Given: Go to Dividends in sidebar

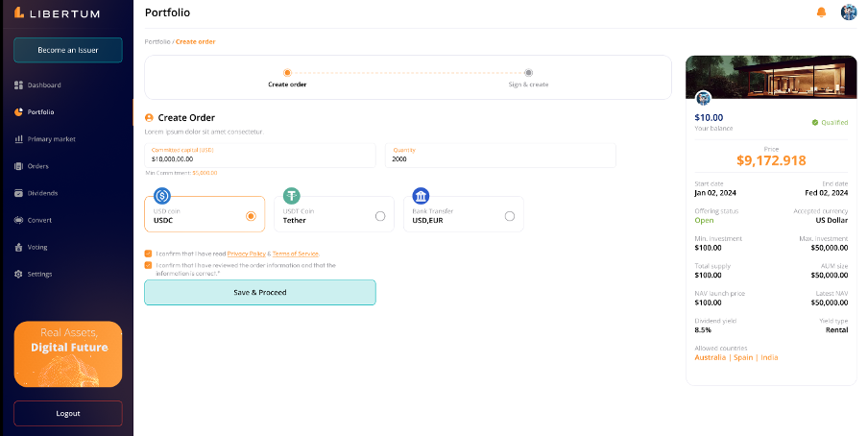Looking at the screenshot, I should pyautogui.click(x=42, y=193).
